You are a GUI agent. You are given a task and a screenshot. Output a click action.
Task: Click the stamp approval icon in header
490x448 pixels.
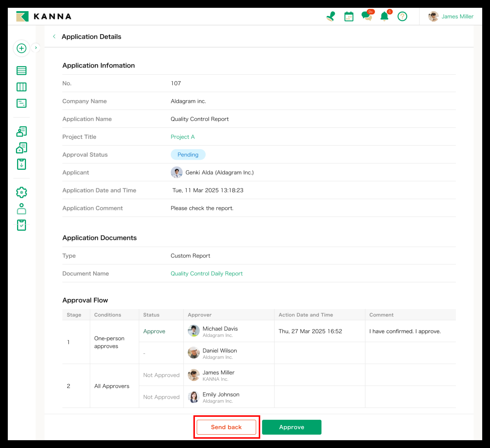coord(331,17)
